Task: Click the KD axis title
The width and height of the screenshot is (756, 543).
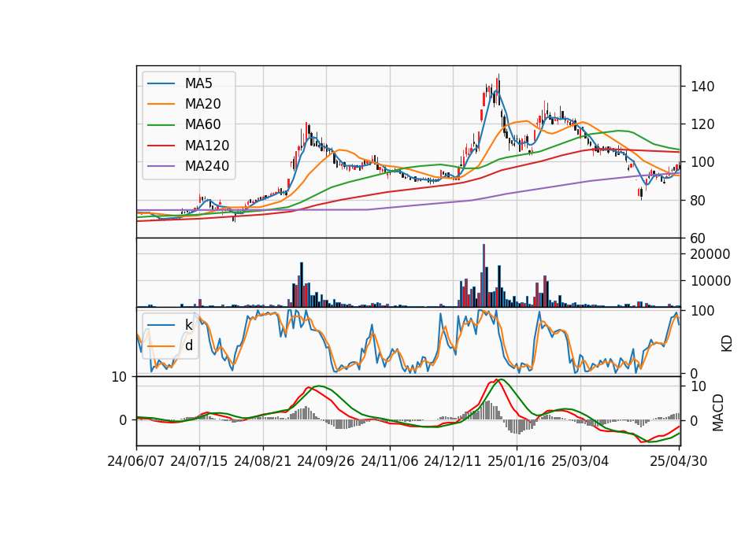Action: click(727, 344)
